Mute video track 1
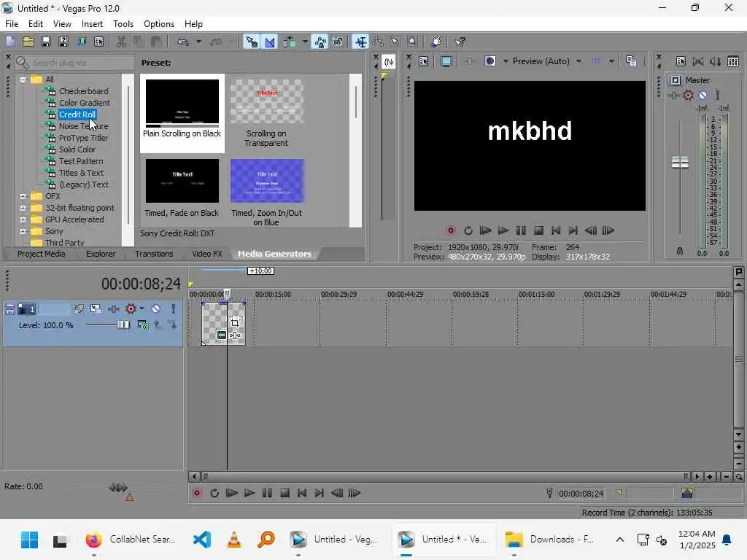This screenshot has height=560, width=747. [x=156, y=308]
